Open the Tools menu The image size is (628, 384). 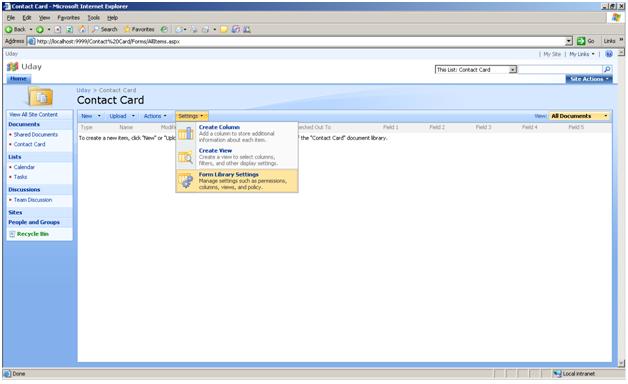pos(93,18)
